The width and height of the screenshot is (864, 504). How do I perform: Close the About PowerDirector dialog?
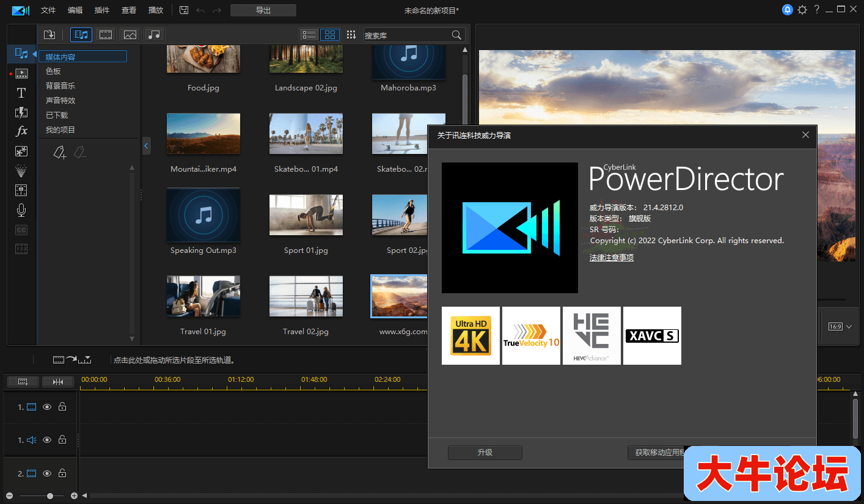click(806, 135)
